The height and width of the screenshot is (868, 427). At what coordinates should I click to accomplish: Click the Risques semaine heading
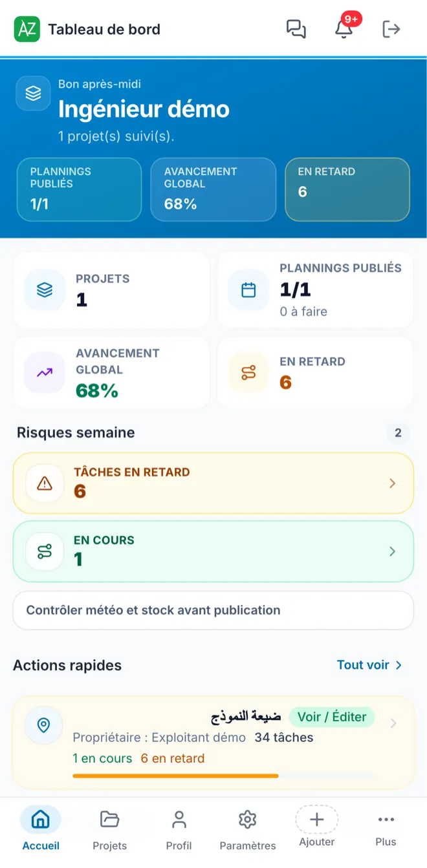76,432
